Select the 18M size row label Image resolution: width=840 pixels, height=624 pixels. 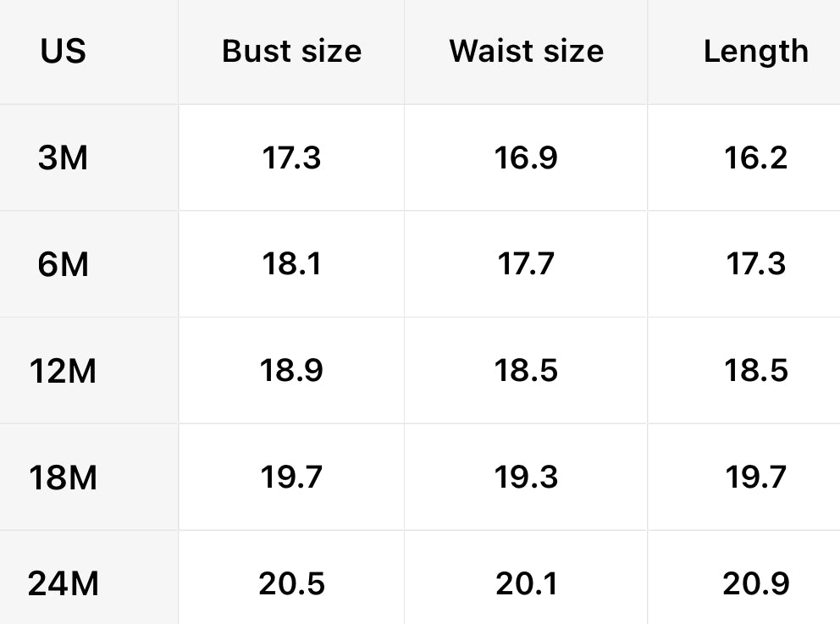pyautogui.click(x=64, y=478)
